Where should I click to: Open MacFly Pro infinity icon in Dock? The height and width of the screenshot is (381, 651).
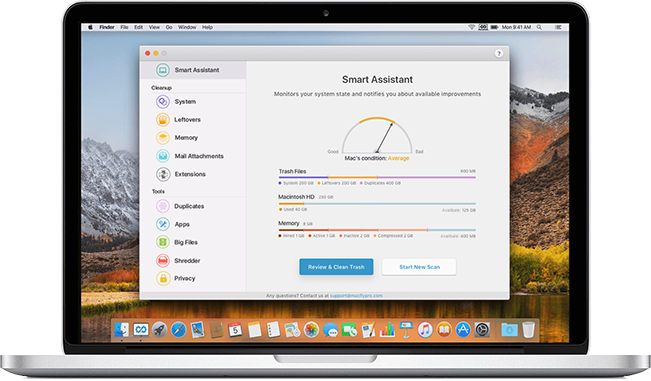[141, 330]
